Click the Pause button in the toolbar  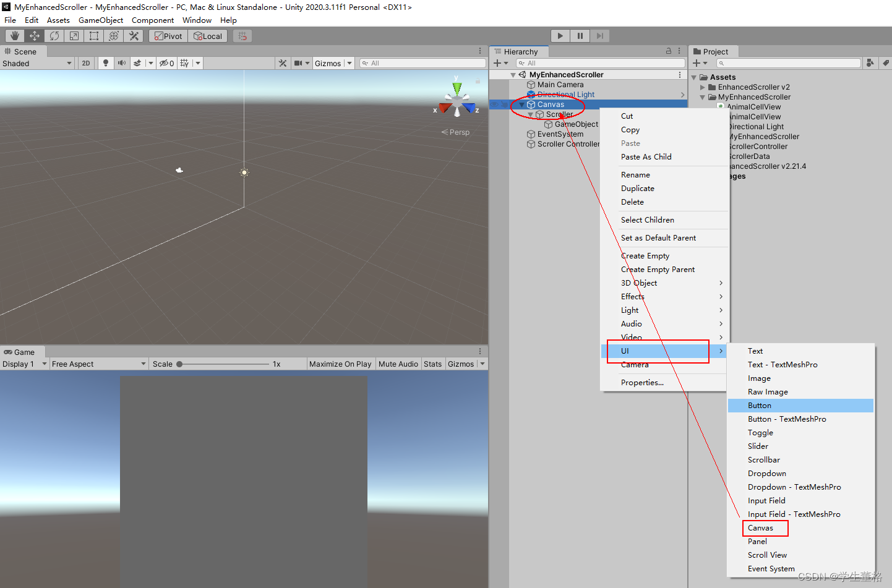tap(580, 35)
